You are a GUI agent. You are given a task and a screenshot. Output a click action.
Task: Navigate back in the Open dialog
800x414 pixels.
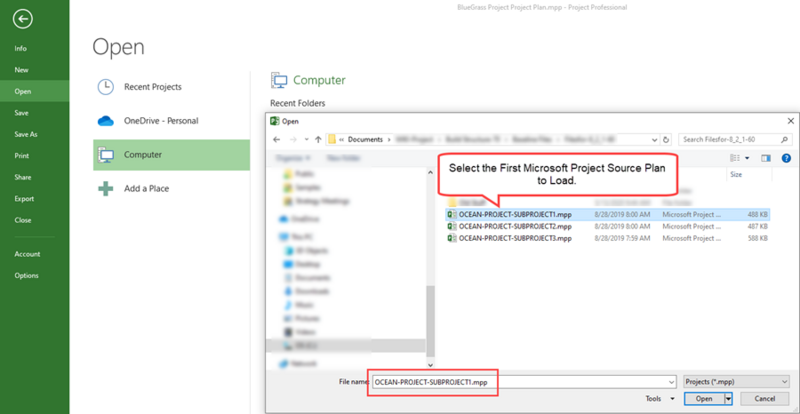(277, 139)
